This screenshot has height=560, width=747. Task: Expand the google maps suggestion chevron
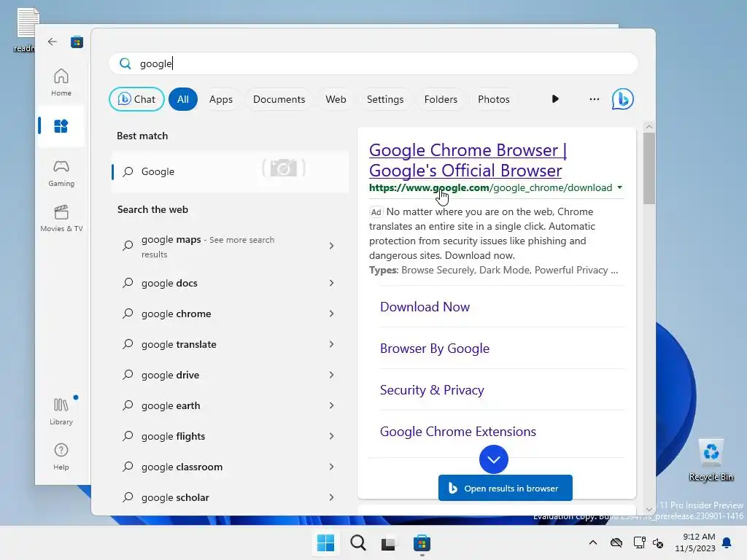[x=332, y=246]
